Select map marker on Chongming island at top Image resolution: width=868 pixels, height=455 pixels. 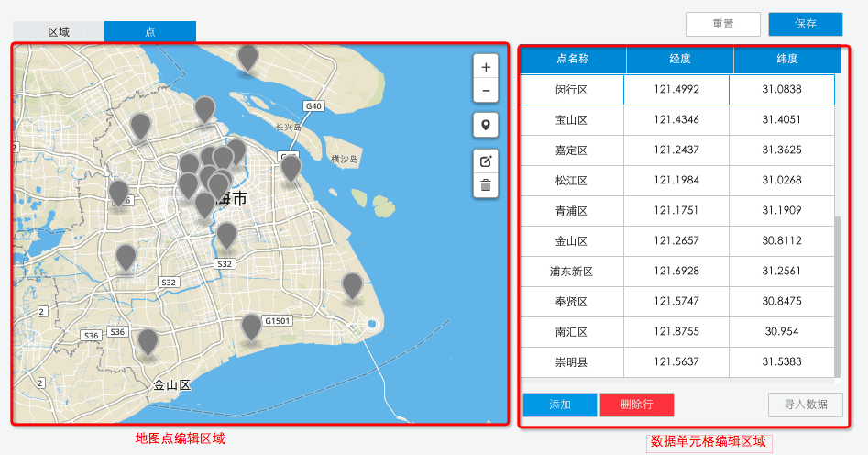coord(247,58)
